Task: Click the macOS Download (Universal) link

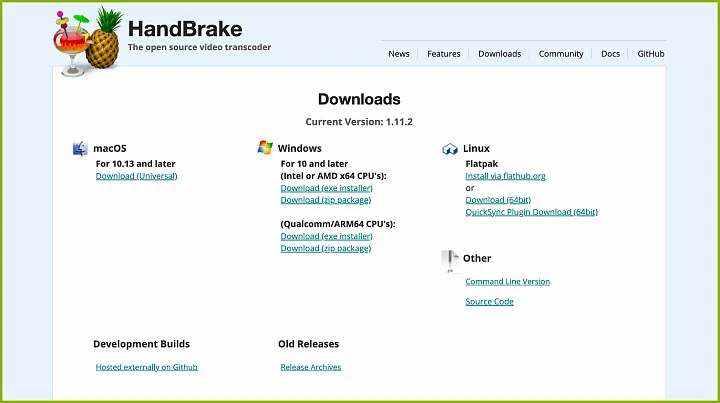Action: tap(136, 176)
